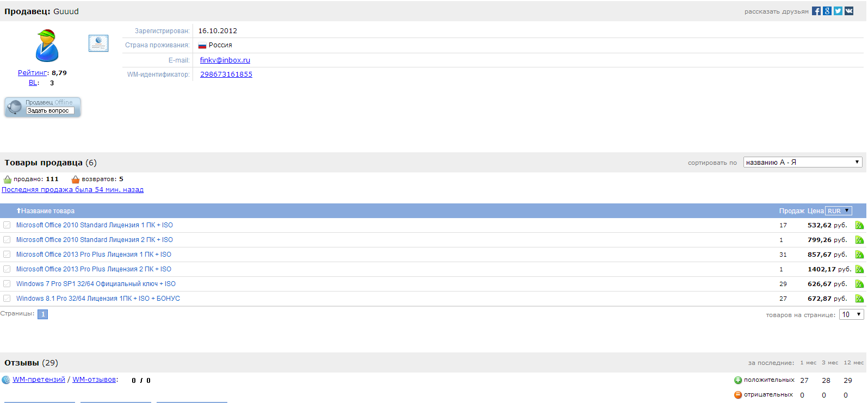Viewport: 868px width, 403px height.
Task: Sort by Название товара column header
Action: (x=46, y=211)
